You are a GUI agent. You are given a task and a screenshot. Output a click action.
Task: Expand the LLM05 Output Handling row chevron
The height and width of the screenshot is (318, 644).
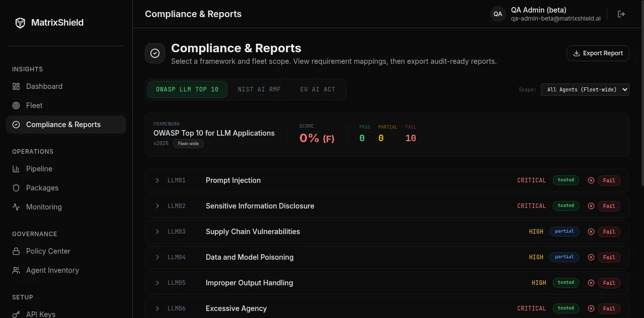tap(157, 283)
